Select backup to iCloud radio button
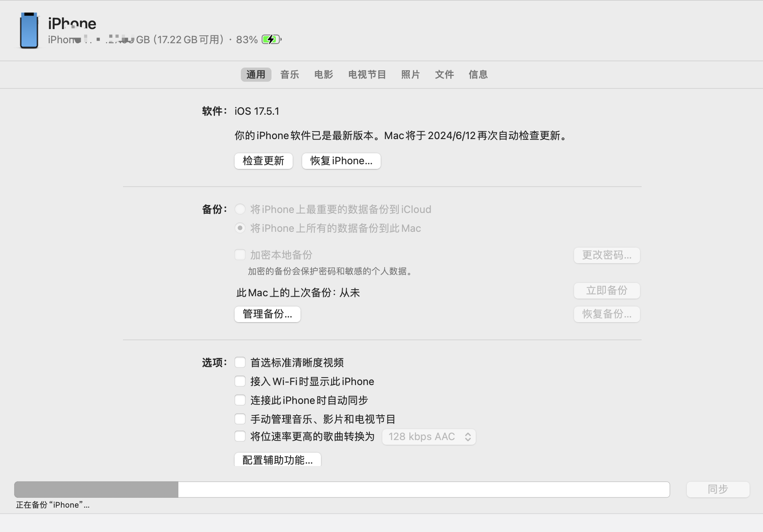This screenshot has height=532, width=763. 240,209
